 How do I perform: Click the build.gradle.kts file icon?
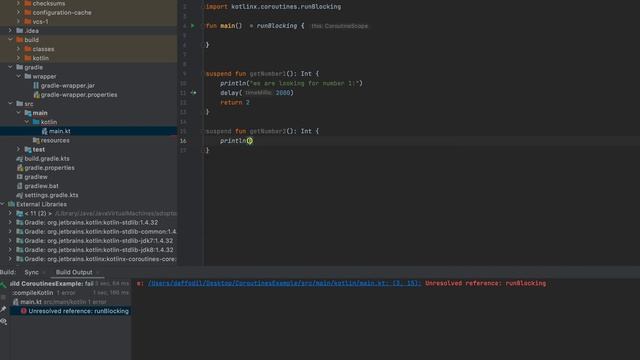20,158
